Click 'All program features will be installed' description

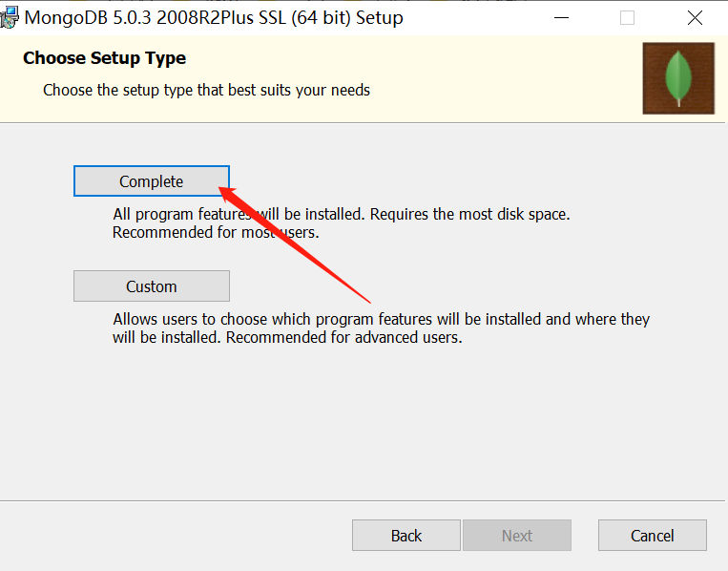point(342,223)
